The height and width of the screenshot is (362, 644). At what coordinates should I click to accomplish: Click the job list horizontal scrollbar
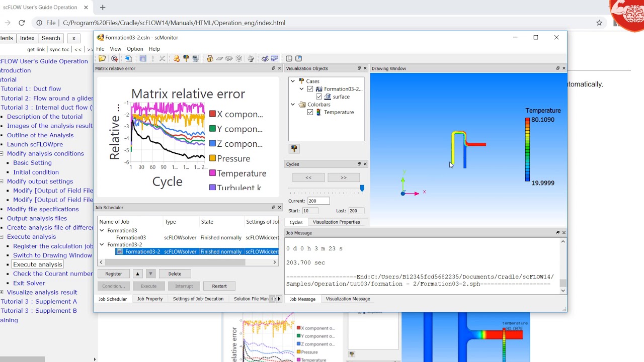pyautogui.click(x=175, y=262)
